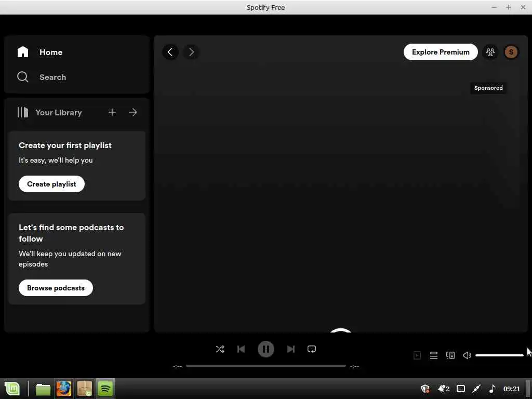Click the display tray icon

461,389
